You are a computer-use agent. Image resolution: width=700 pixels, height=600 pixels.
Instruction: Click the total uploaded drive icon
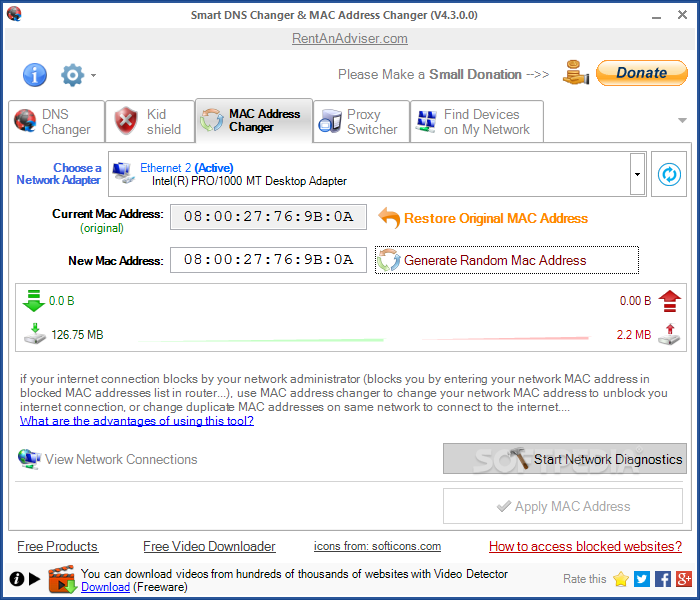669,334
